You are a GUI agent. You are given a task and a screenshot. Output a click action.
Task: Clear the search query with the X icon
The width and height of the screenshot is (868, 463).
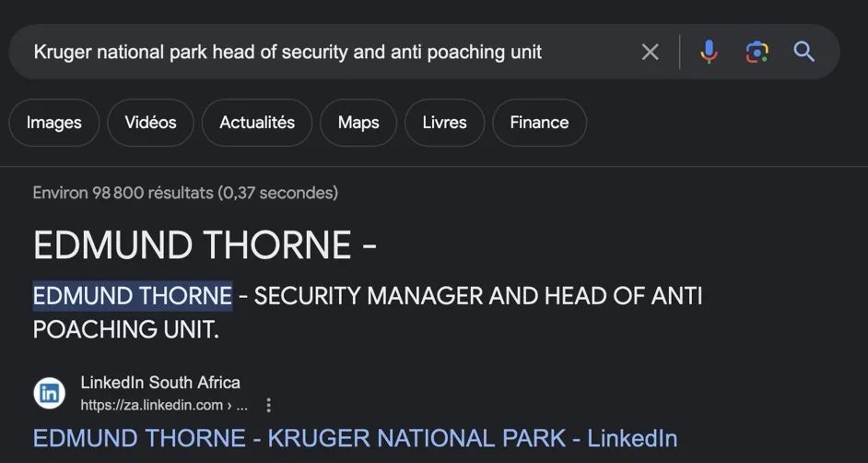tap(650, 52)
